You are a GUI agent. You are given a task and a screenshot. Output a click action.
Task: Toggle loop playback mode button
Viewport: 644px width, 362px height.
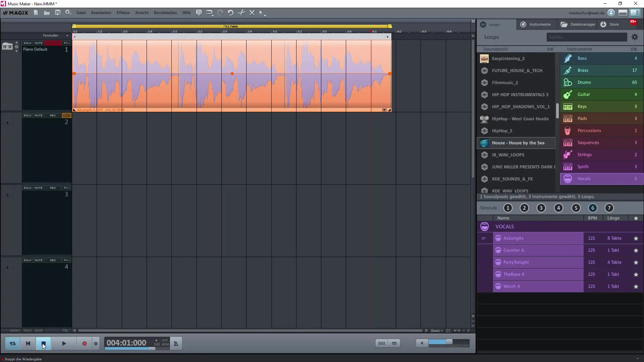pos(13,344)
